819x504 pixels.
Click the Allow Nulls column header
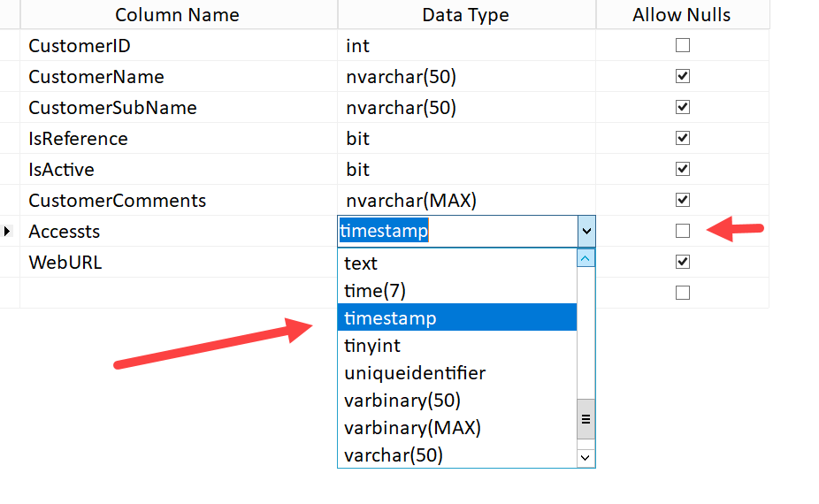click(x=682, y=15)
